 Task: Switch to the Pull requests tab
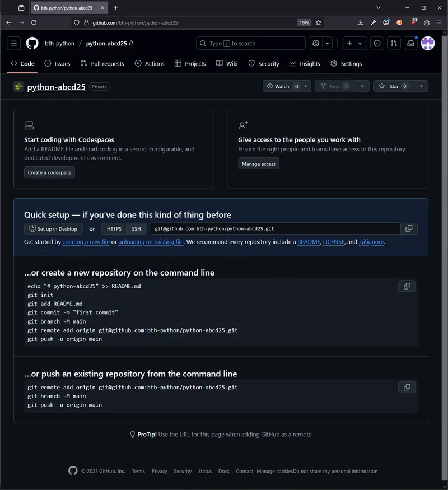tap(102, 63)
